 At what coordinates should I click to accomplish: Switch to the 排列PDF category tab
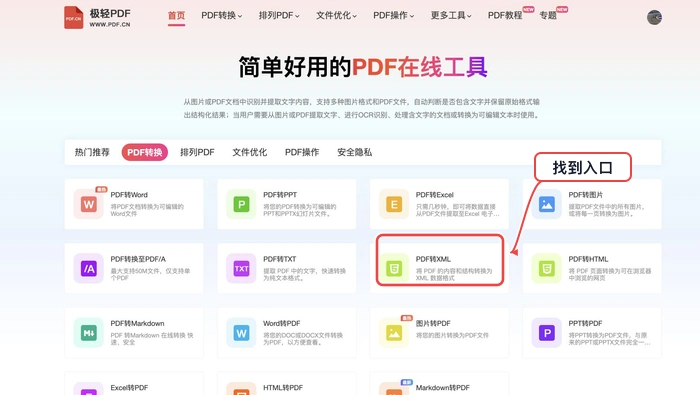point(197,152)
